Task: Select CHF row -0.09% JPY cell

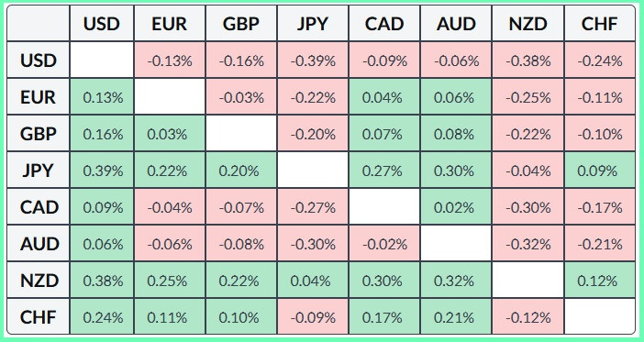Action: [x=313, y=317]
